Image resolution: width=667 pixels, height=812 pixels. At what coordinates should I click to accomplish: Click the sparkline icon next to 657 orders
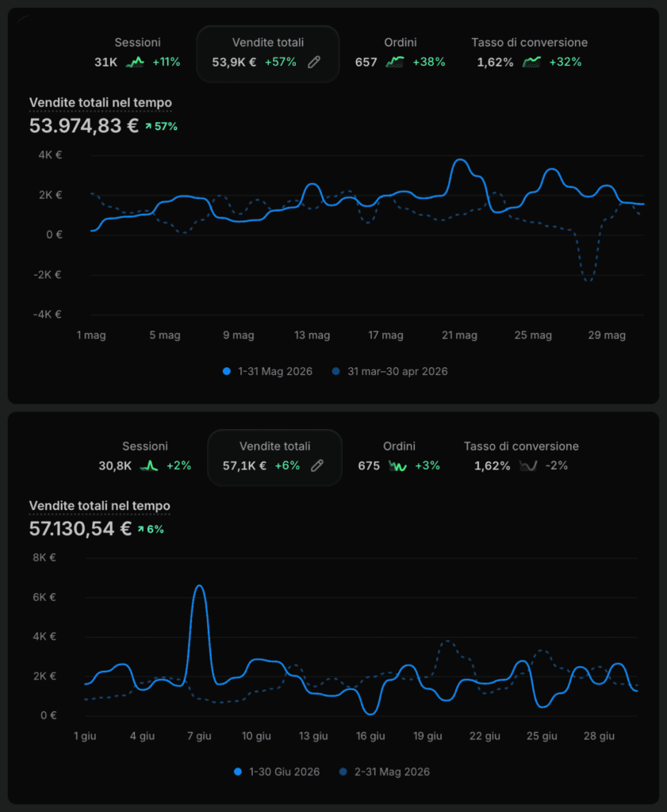point(395,62)
